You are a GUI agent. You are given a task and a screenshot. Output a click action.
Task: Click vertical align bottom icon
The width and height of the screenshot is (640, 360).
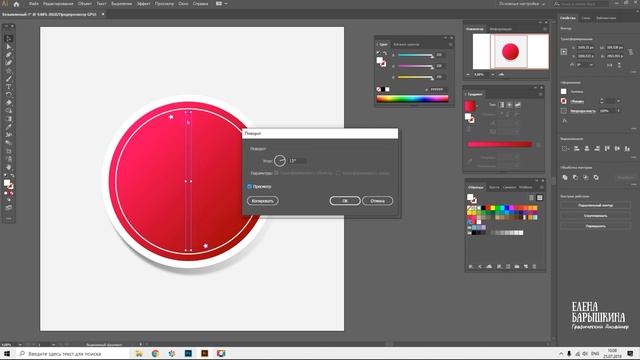click(627, 149)
